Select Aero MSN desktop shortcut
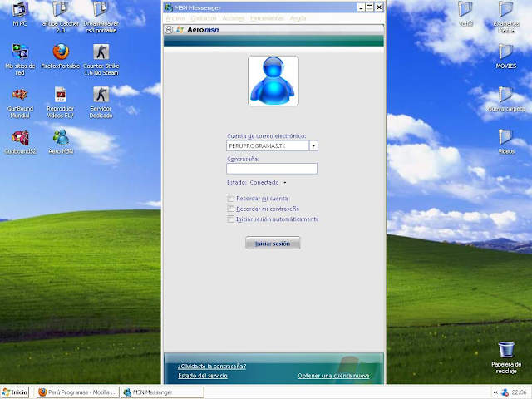The image size is (532, 399). click(61, 142)
